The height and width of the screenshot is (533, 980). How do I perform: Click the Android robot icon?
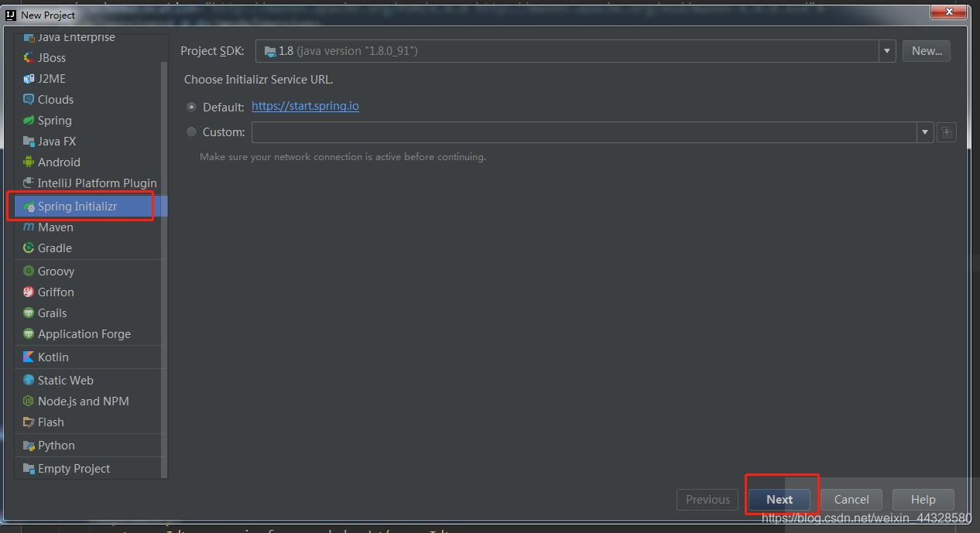click(29, 162)
